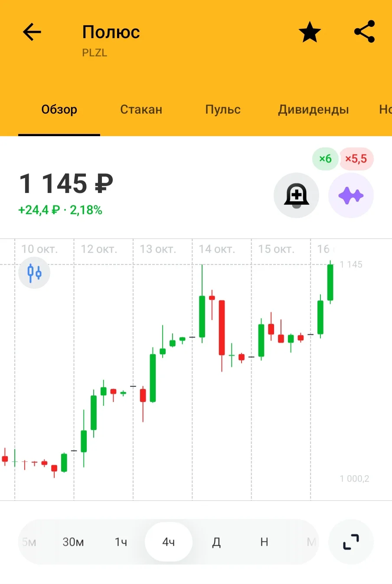Image resolution: width=392 pixels, height=584 pixels.
Task: Open the purple AI sparkle assistant
Action: [351, 196]
